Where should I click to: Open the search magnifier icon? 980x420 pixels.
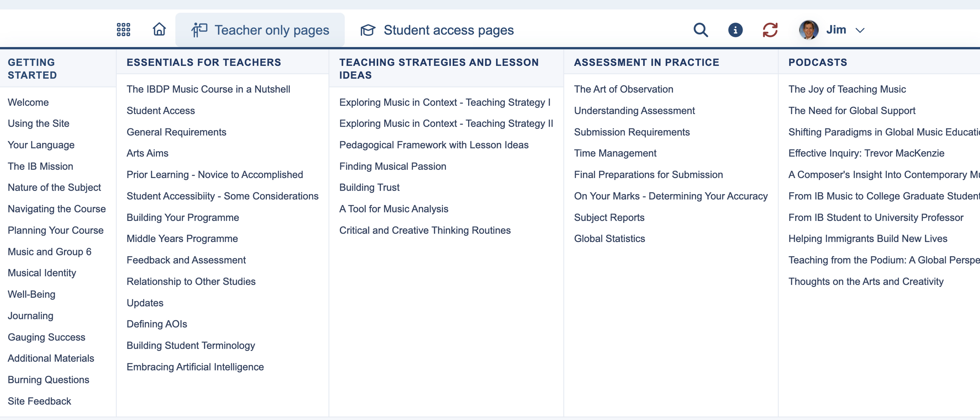[x=701, y=30]
